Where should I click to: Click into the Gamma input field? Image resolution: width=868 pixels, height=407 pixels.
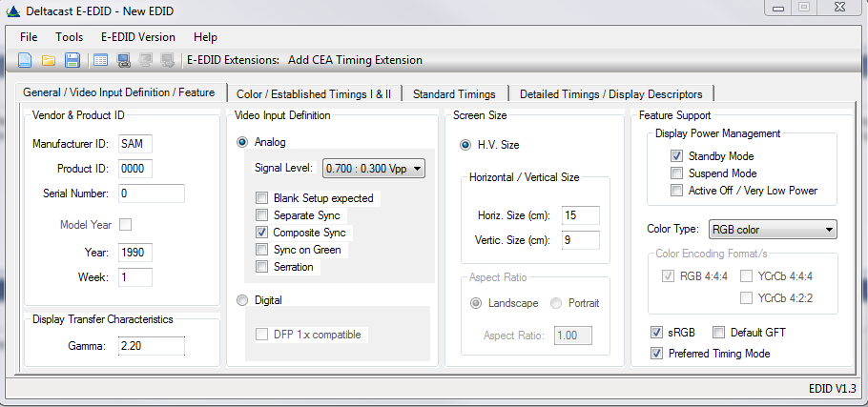pos(150,345)
